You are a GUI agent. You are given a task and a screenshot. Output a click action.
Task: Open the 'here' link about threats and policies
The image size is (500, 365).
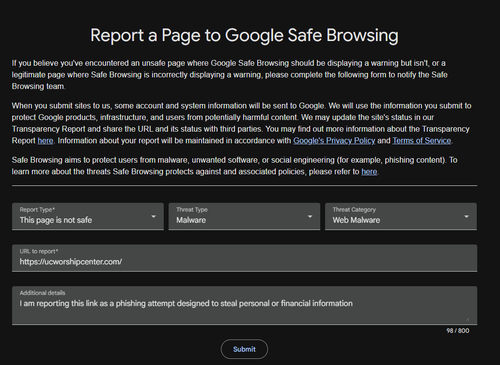pos(369,172)
